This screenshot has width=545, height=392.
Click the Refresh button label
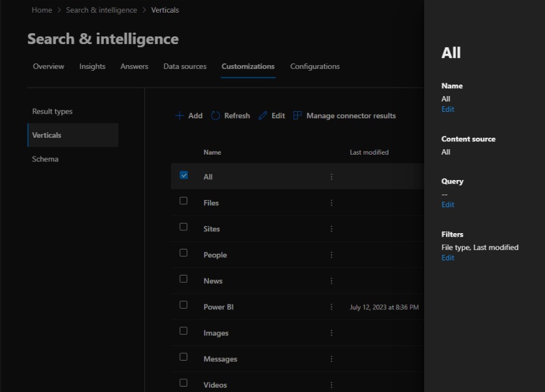(237, 116)
